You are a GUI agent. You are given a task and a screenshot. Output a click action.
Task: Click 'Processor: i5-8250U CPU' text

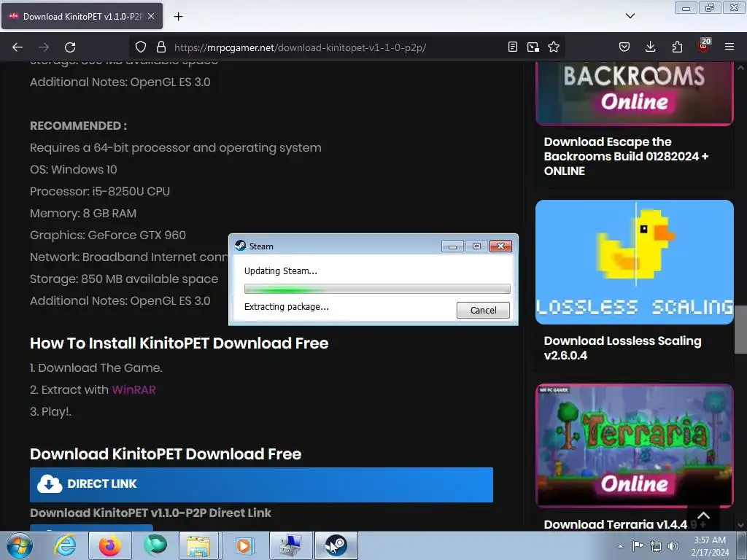point(100,192)
